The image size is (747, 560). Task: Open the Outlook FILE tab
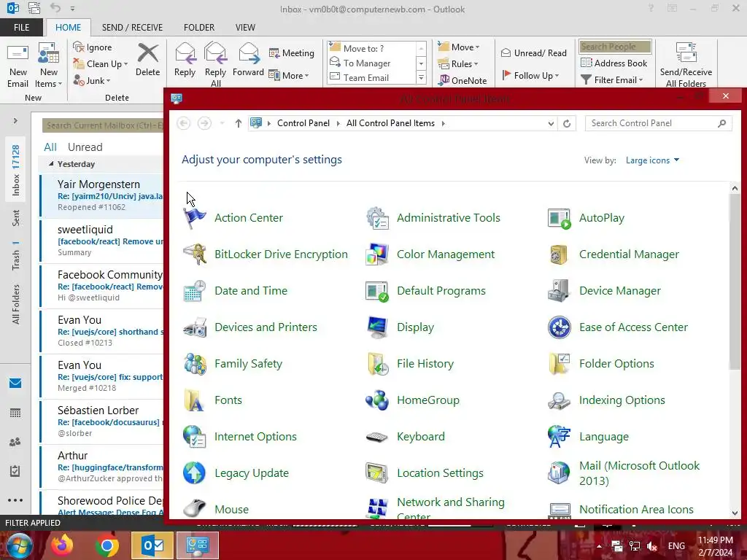[21, 28]
